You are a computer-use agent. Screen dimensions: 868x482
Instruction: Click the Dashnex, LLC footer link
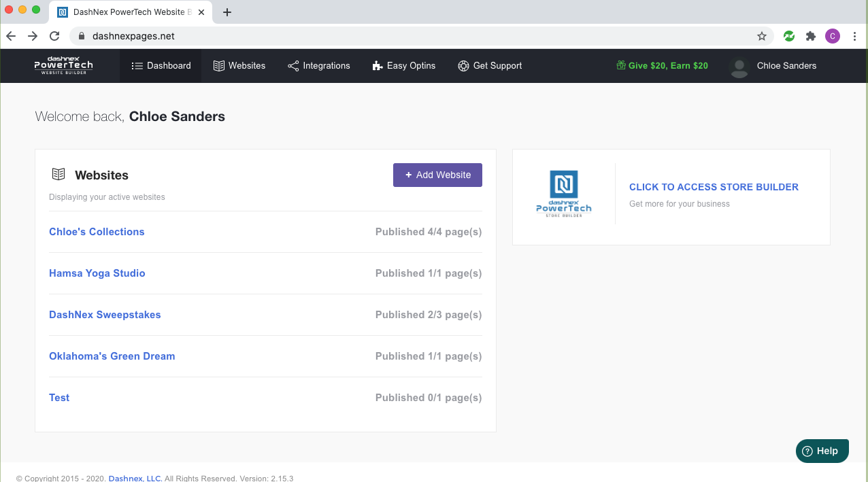[135, 478]
